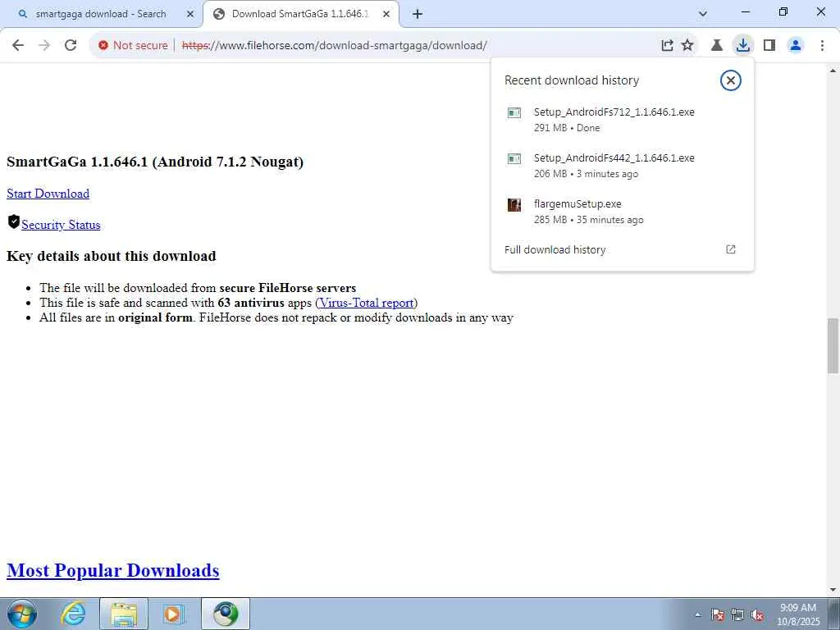
Task: Click Setup_AndroidFs442 file icon
Action: click(514, 158)
